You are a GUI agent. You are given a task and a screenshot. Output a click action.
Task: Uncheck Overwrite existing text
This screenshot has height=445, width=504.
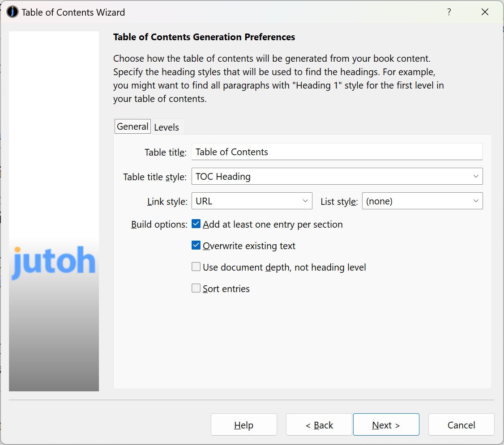196,246
